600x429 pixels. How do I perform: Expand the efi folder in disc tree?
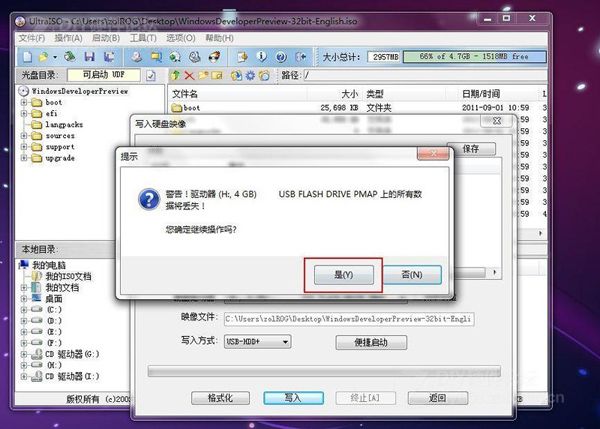point(24,114)
